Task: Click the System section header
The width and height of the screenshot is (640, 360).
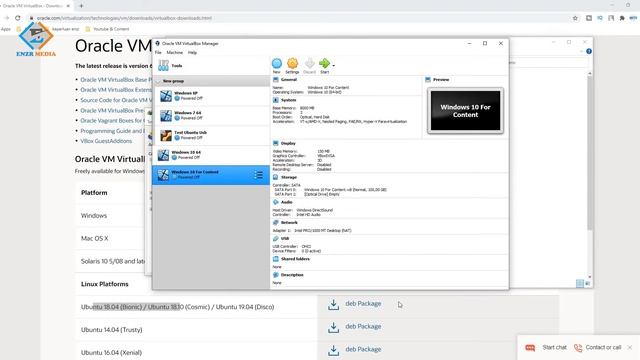Action: click(288, 100)
